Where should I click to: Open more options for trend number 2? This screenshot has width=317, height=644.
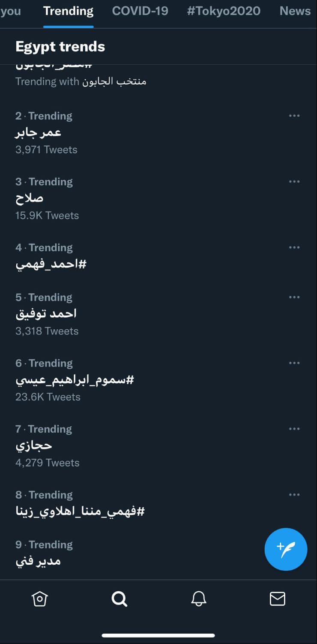(x=294, y=116)
